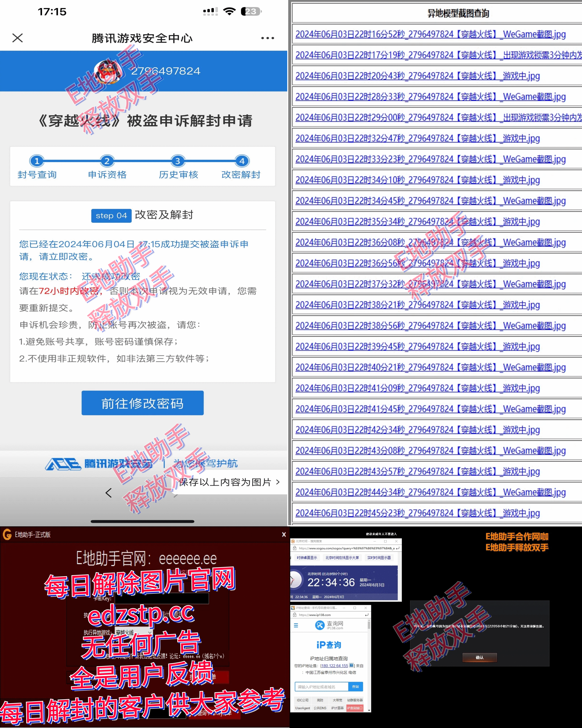Click the 确认 button in ban dialog
Screen dimensions: 582x728
pos(480,657)
